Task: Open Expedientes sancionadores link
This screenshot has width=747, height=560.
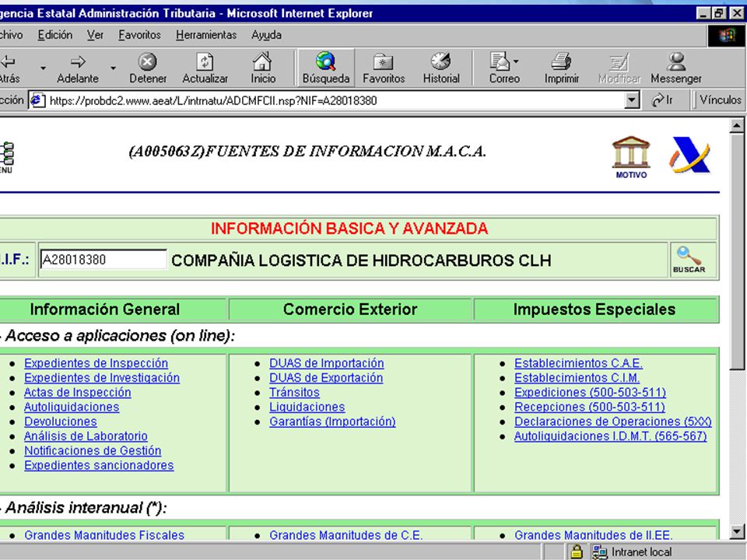Action: 99,465
